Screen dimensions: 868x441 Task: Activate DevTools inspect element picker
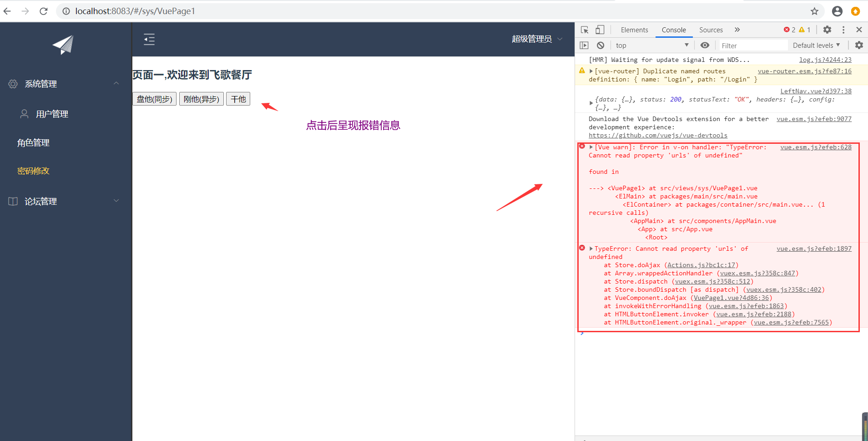pos(585,30)
